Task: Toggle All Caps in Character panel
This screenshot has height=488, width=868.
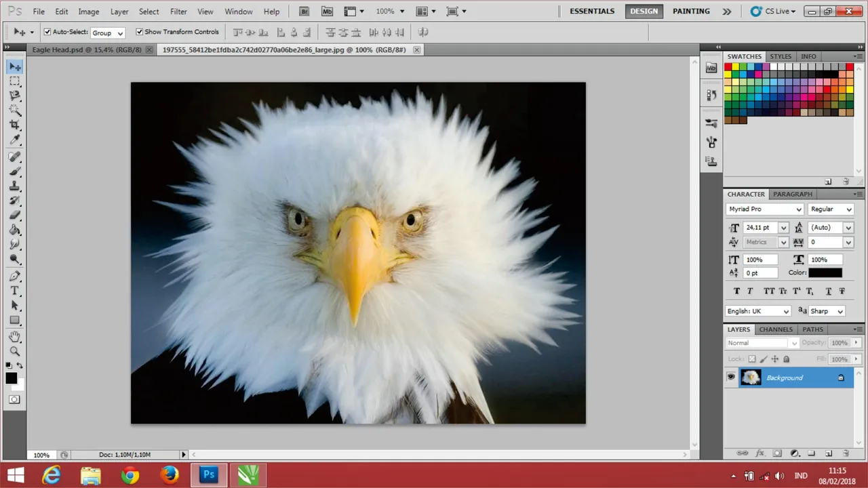Action: (768, 291)
